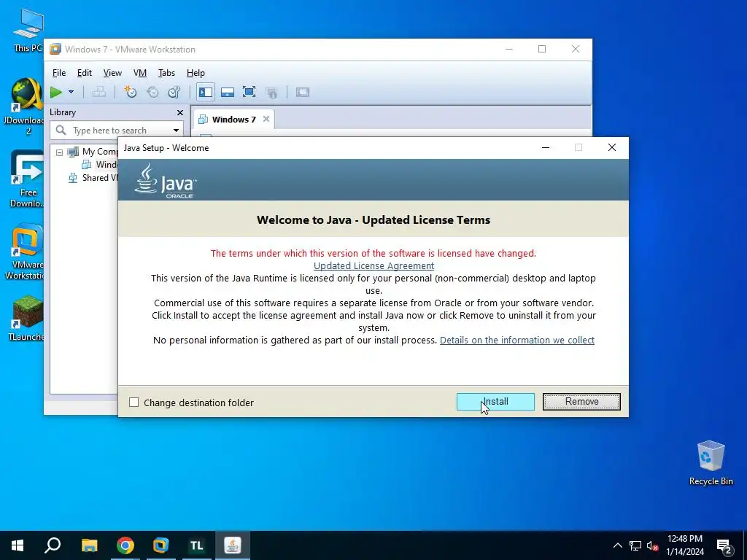Click the Remove button in Java Setup
This screenshot has height=560, width=747.
(x=581, y=402)
